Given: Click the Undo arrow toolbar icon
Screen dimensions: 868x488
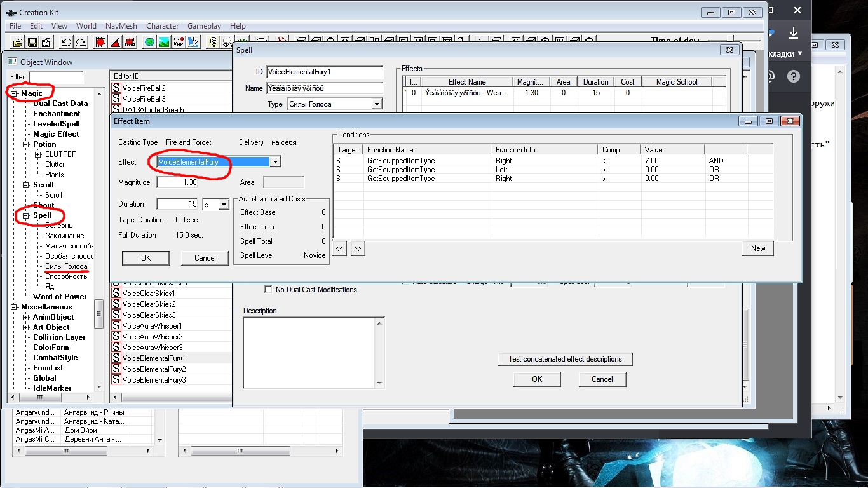Looking at the screenshot, I should [66, 43].
